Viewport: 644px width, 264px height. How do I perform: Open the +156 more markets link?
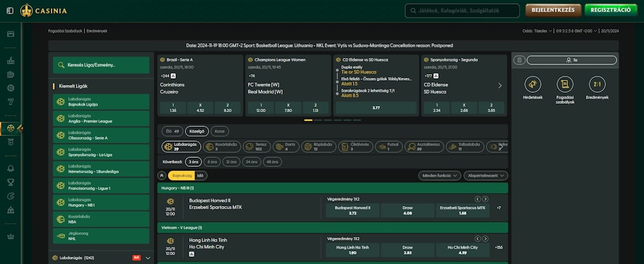499,247
